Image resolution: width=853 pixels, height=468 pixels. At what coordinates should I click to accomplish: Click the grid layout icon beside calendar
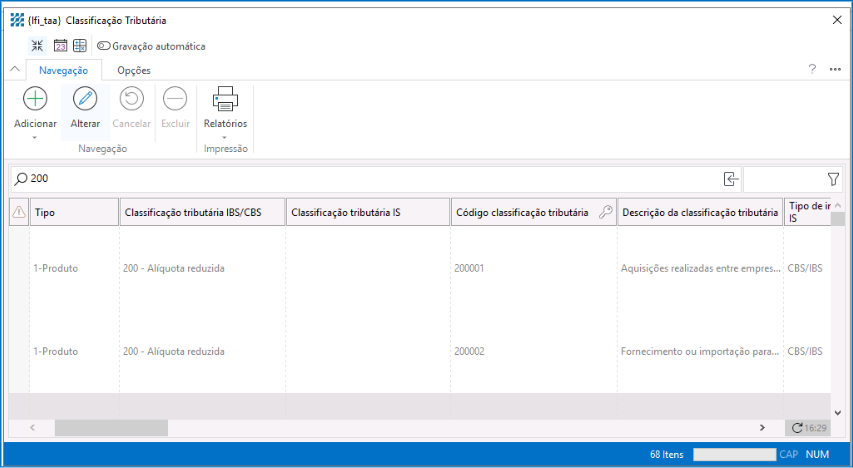click(x=79, y=46)
